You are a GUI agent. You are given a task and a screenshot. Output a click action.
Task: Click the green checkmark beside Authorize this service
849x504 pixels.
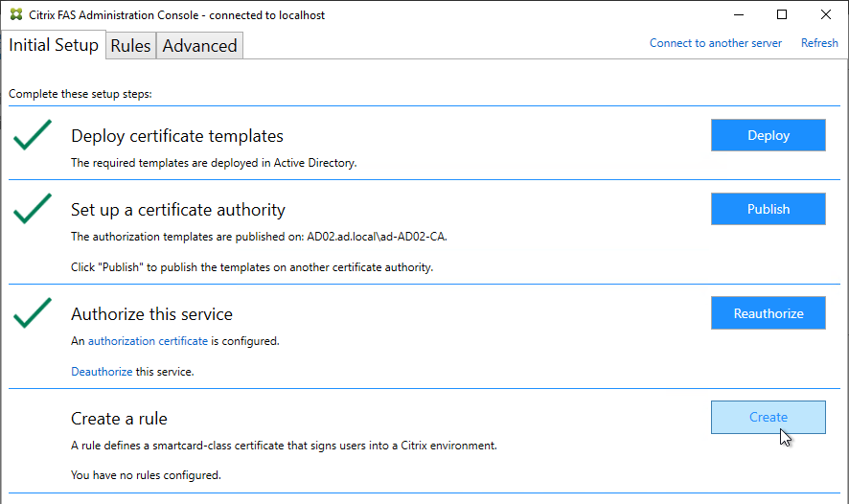pos(33,313)
